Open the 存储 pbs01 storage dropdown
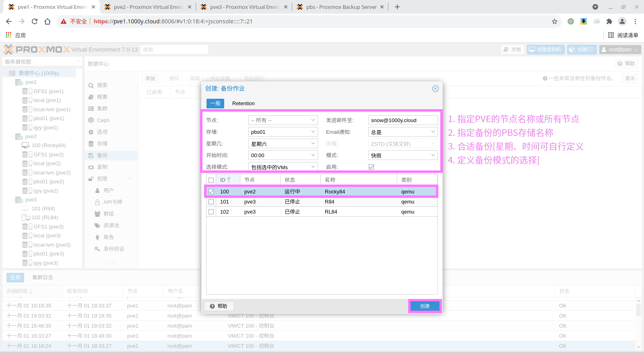Viewport: 644px width, 353px height. (x=283, y=132)
